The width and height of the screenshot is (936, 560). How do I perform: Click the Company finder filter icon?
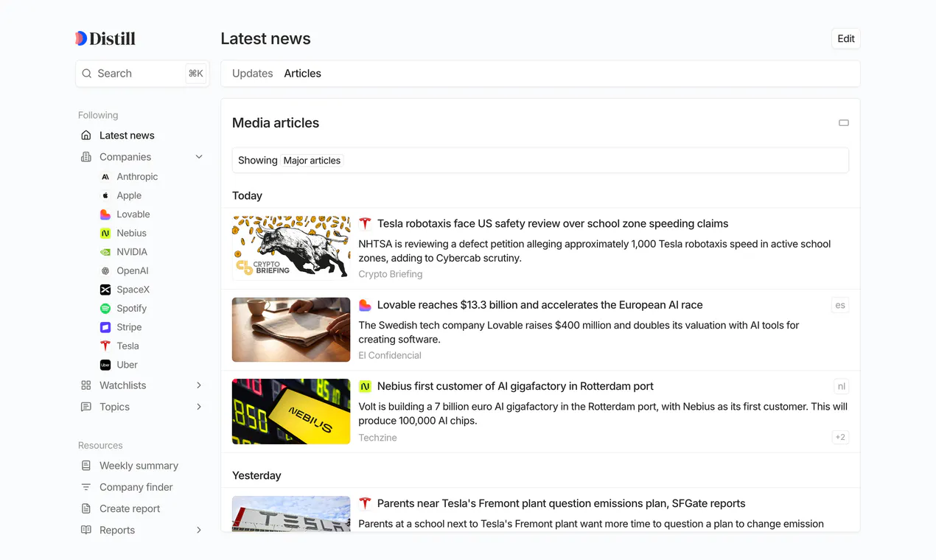86,487
